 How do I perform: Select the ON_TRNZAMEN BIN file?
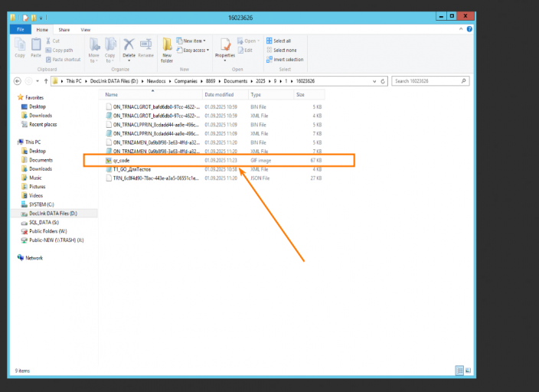(214, 142)
